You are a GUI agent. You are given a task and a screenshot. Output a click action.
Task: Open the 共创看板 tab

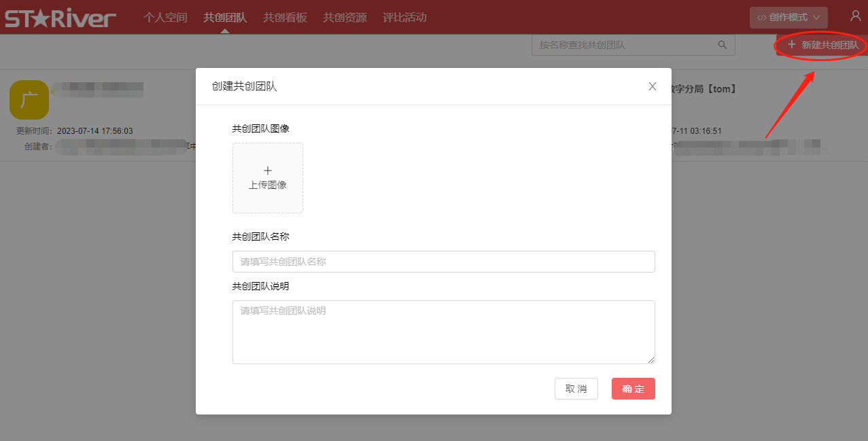[x=285, y=18]
